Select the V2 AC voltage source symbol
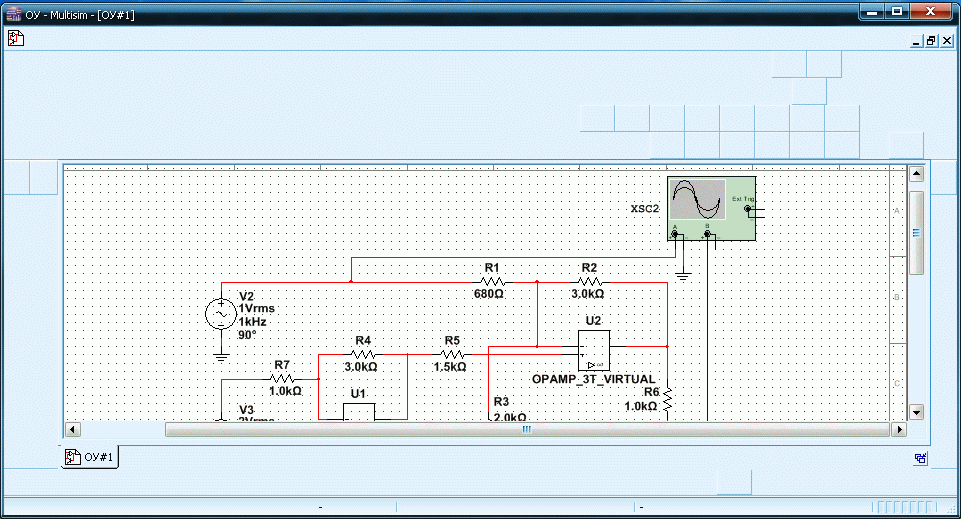Screen dimensions: 961x519 220,315
